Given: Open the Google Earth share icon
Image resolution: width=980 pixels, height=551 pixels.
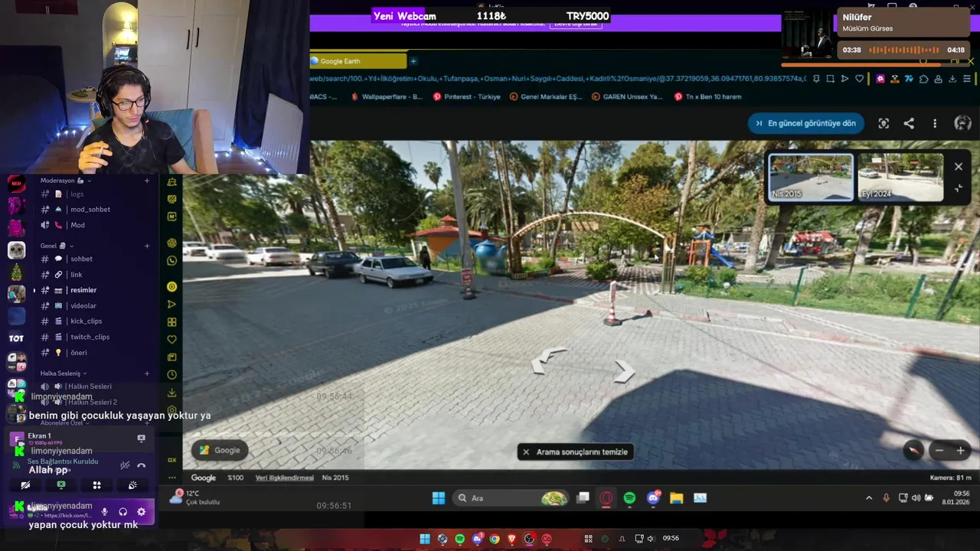Looking at the screenshot, I should (x=909, y=123).
